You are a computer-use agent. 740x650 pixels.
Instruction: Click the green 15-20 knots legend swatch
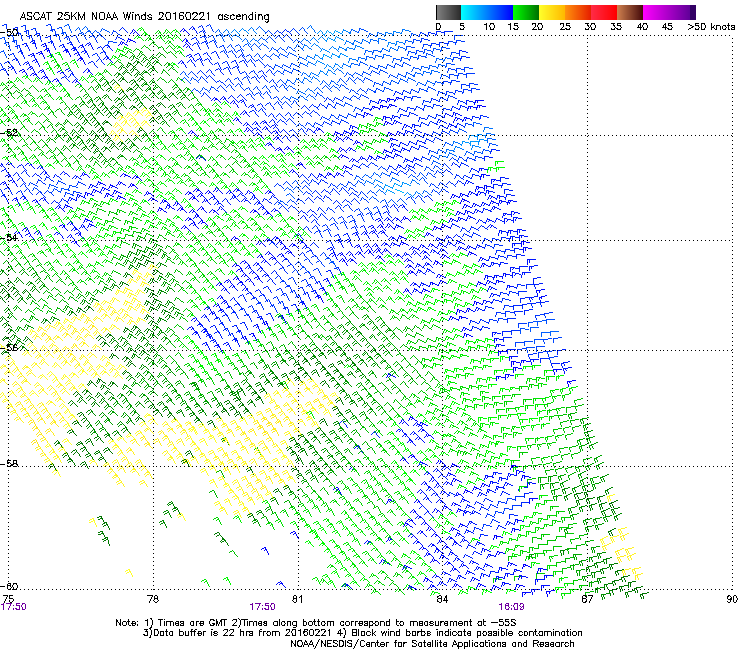[526, 12]
